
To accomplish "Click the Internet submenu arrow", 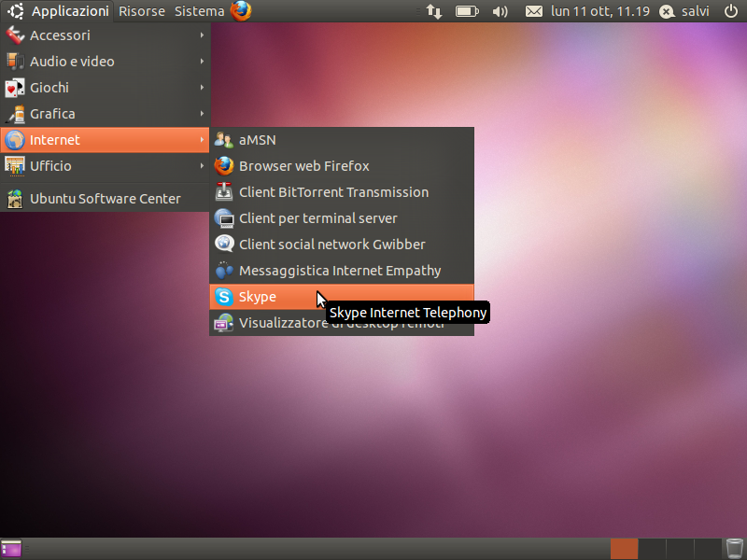I will pyautogui.click(x=202, y=140).
